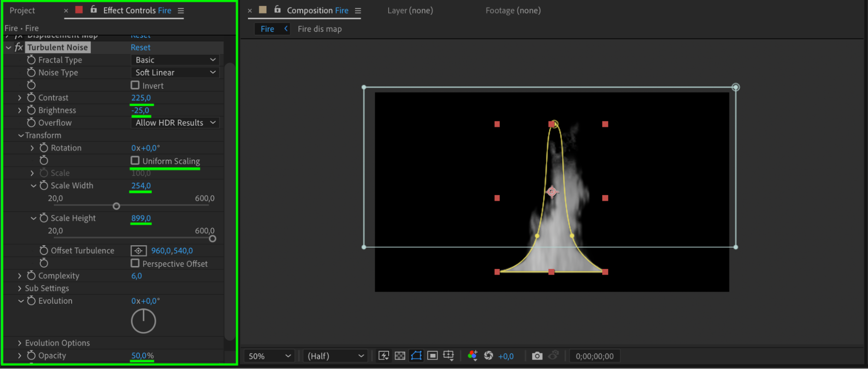Click the Region of Interest icon
868x369 pixels.
432,356
